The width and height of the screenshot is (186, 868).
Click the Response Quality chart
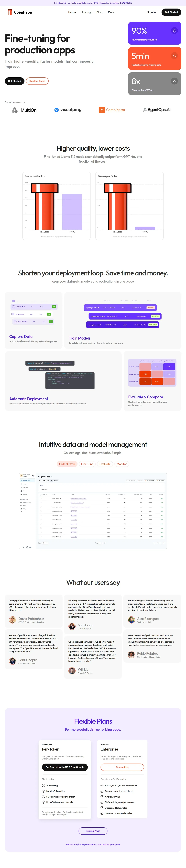point(56,206)
